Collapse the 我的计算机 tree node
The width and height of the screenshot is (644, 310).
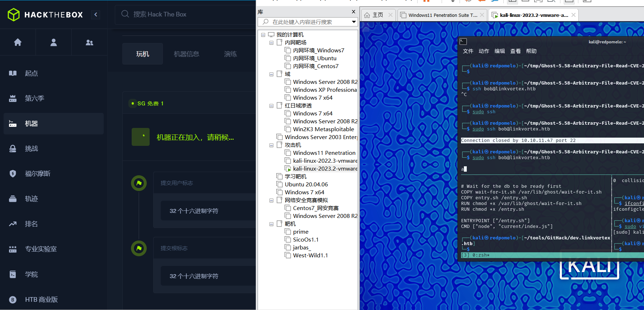pos(263,35)
